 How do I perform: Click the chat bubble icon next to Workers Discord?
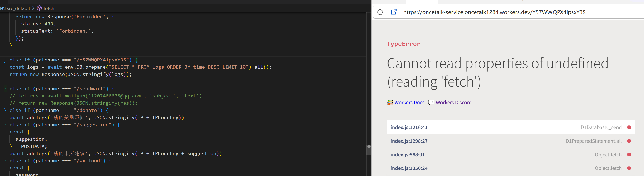431,103
